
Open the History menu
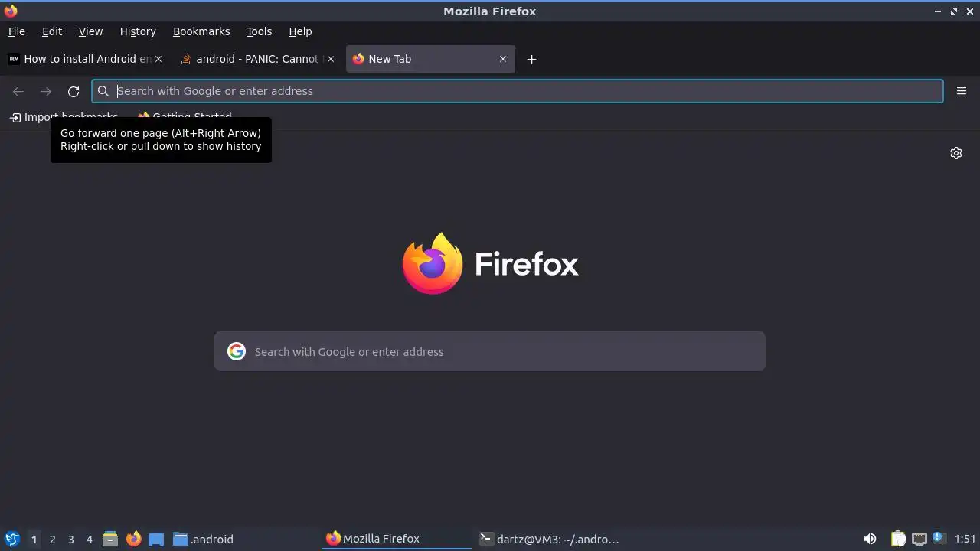pos(138,31)
